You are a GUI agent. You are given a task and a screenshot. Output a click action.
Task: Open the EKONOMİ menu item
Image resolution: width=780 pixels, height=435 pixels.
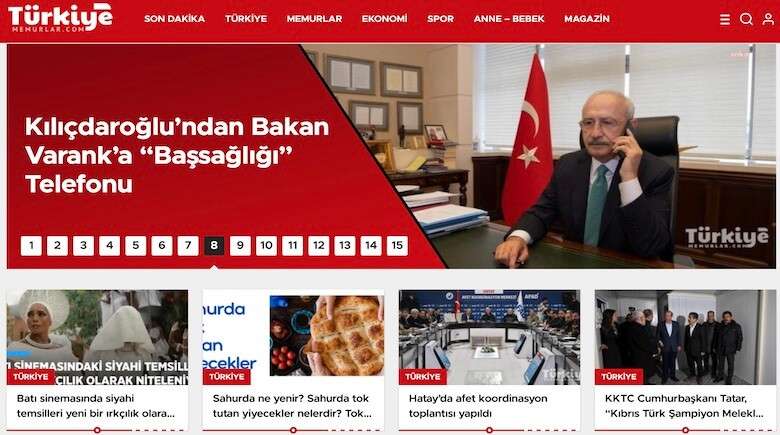coord(385,19)
